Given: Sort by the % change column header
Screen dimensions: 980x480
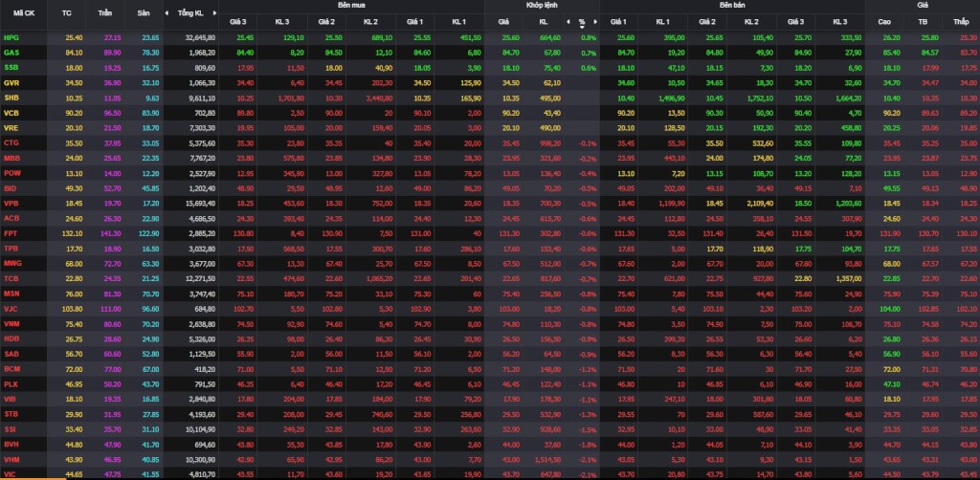Looking at the screenshot, I should click(x=582, y=22).
